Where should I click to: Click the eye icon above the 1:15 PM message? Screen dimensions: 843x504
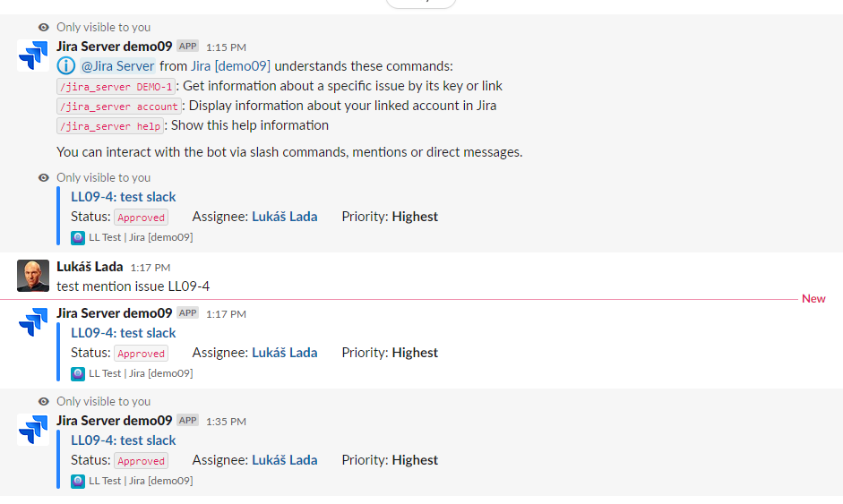click(x=44, y=28)
